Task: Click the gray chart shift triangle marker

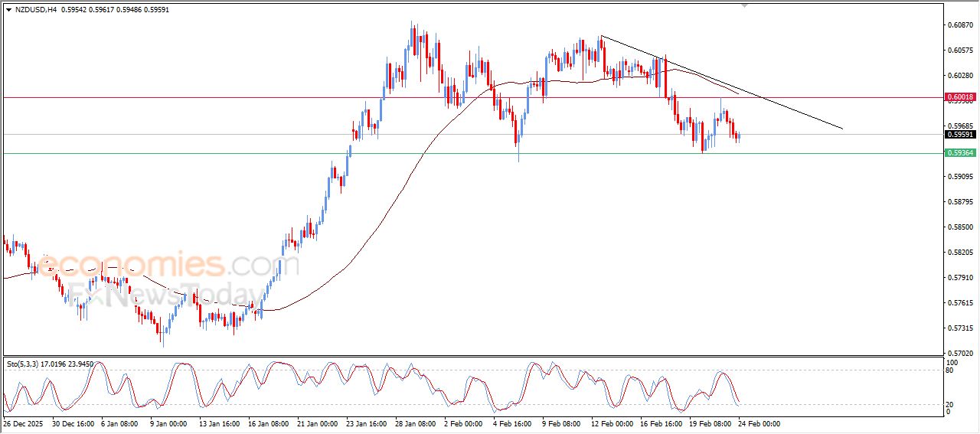Action: [x=743, y=5]
